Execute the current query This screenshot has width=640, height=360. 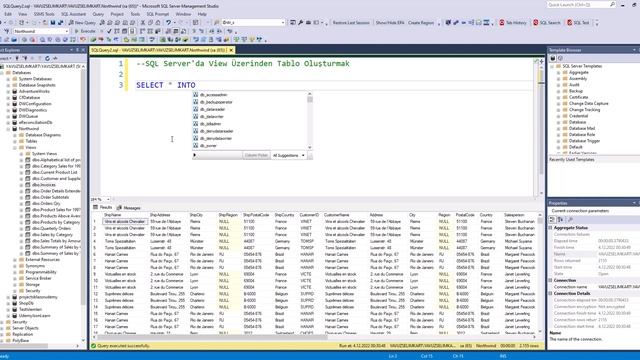(x=85, y=31)
